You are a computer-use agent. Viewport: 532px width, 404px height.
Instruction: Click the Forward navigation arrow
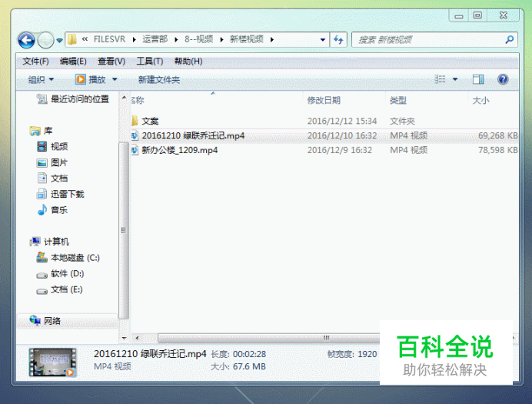point(45,40)
